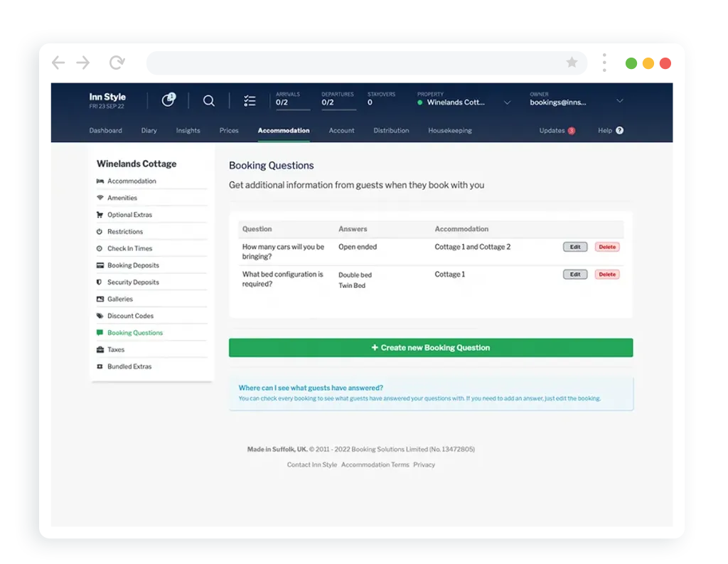The height and width of the screenshot is (564, 728).
Task: Open Security Deposits in sidebar
Action: pos(133,282)
